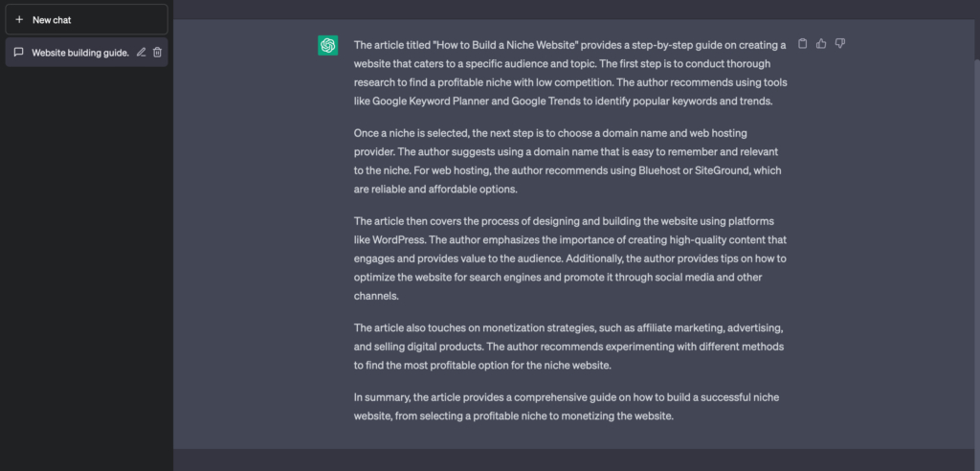Click the chat bubble icon in sidebar
980x471 pixels.
(x=19, y=52)
